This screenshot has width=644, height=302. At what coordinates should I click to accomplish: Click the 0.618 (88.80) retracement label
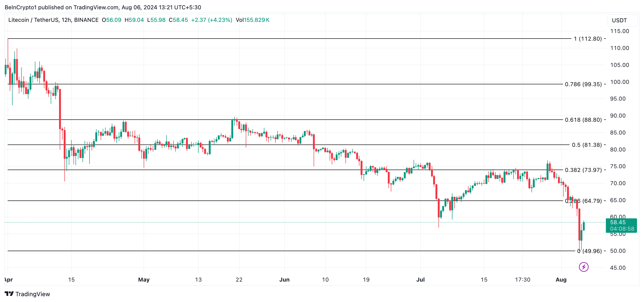click(583, 120)
